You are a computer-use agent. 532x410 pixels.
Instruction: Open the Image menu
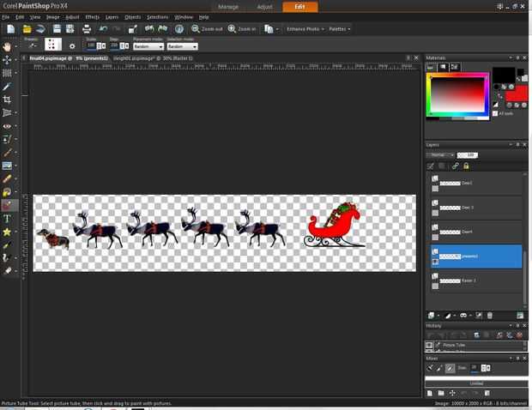click(x=52, y=17)
